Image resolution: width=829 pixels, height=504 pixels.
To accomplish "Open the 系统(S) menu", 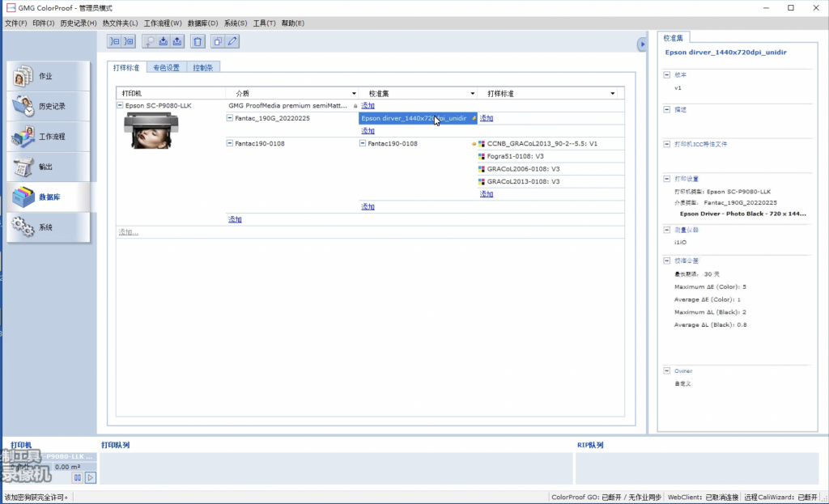I will pyautogui.click(x=236, y=23).
